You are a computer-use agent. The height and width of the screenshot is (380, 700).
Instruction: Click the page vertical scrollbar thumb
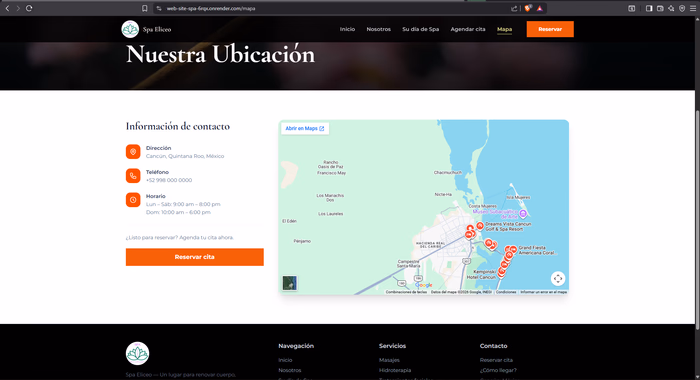[697, 219]
